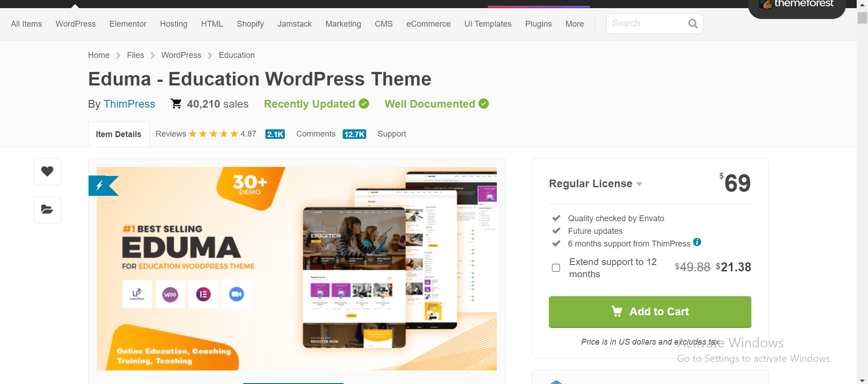Open the Shopify category menu
The width and height of the screenshot is (868, 384).
coord(250,24)
